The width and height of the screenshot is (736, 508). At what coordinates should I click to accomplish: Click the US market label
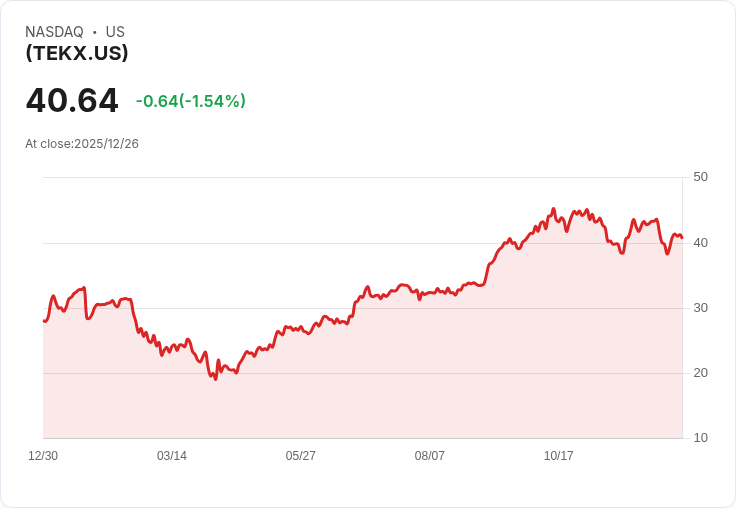coord(115,32)
